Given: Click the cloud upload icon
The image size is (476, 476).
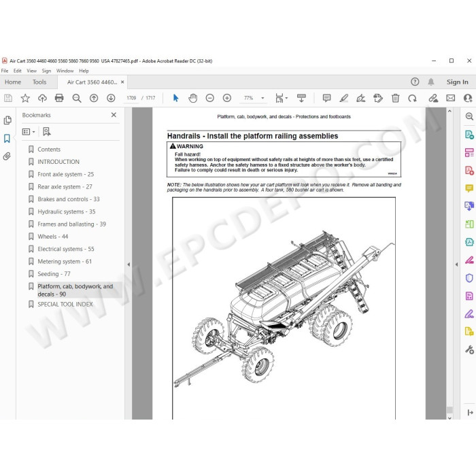Looking at the screenshot, I should coord(42,98).
